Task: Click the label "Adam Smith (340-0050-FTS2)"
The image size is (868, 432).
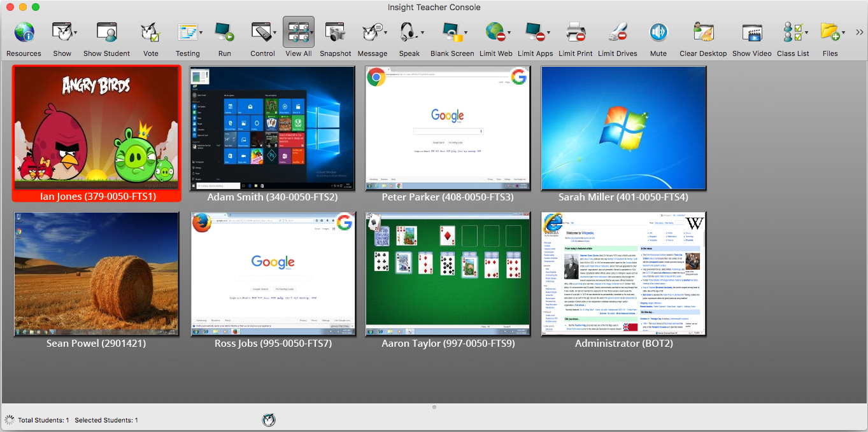Action: (273, 197)
